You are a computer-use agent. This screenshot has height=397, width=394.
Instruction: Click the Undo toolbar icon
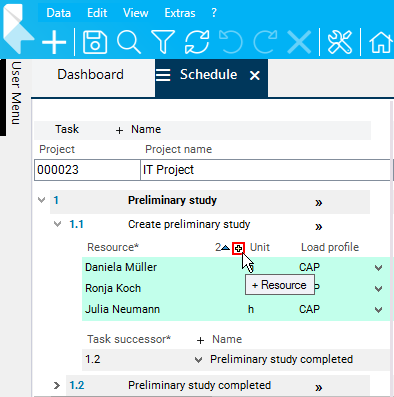[231, 42]
